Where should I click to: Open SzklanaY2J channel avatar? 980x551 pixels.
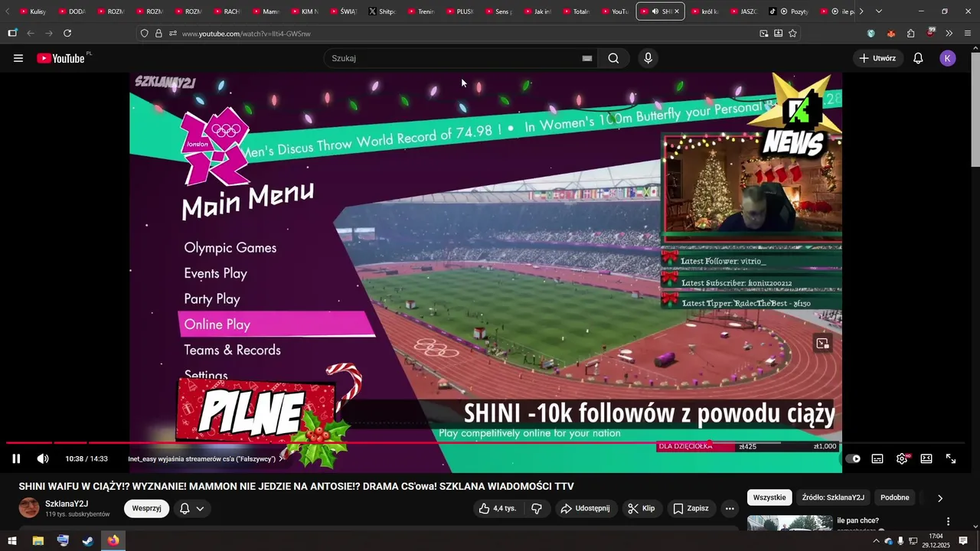pos(29,508)
